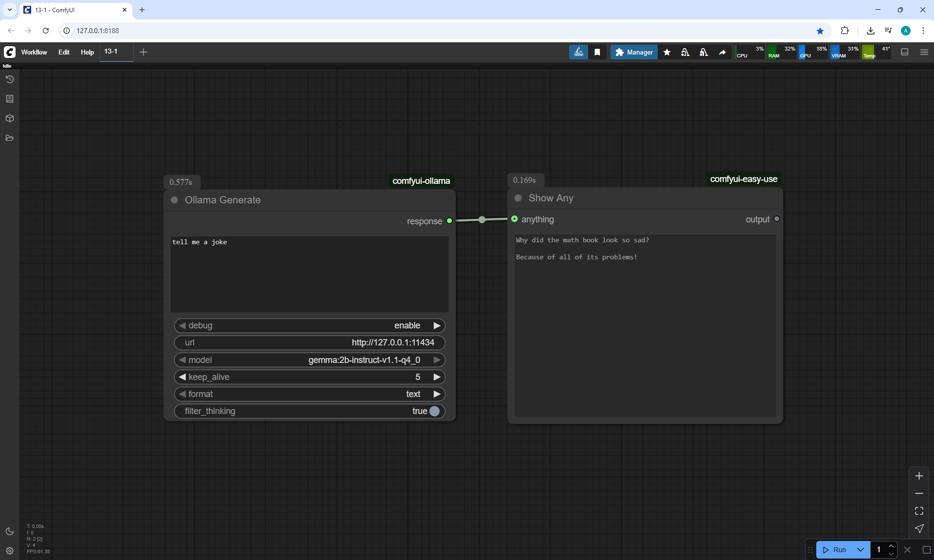Open the Run button dropdown arrow
934x560 pixels.
[x=861, y=550]
